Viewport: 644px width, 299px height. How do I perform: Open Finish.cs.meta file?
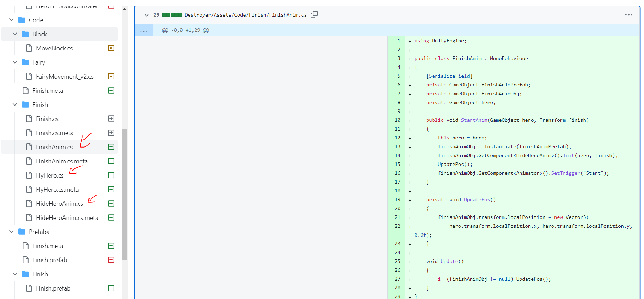(55, 133)
